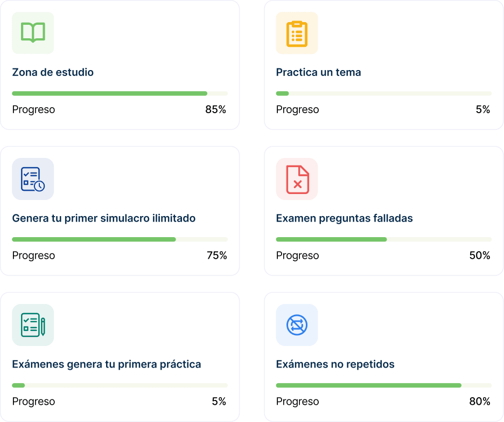Click the yellow clipboard icon for Practica un tema
The image size is (504, 422).
tap(297, 33)
